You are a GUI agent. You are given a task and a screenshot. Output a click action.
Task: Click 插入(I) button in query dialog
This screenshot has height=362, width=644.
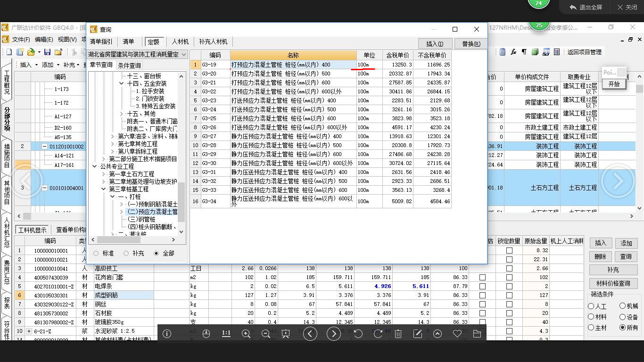[x=435, y=44]
